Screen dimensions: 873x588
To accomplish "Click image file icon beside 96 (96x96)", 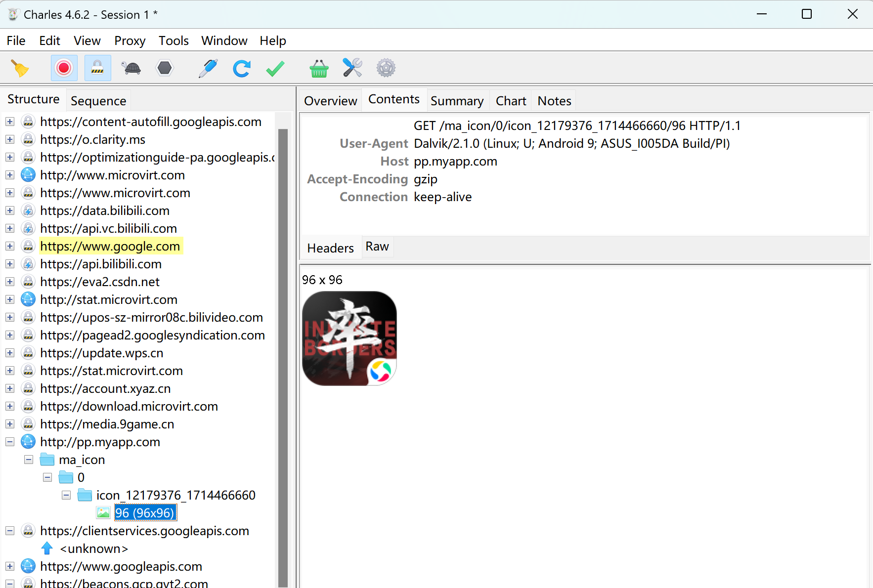I will [x=103, y=513].
